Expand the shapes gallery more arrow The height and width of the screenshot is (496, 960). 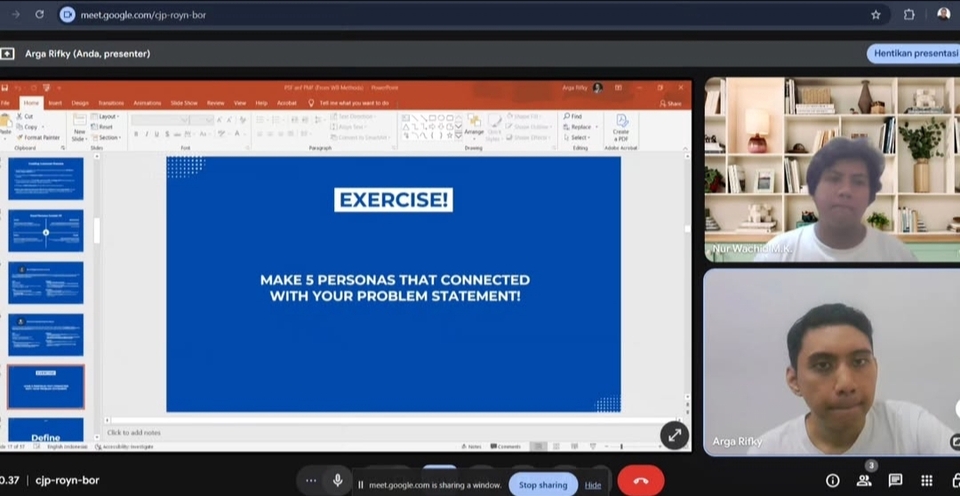pos(458,136)
